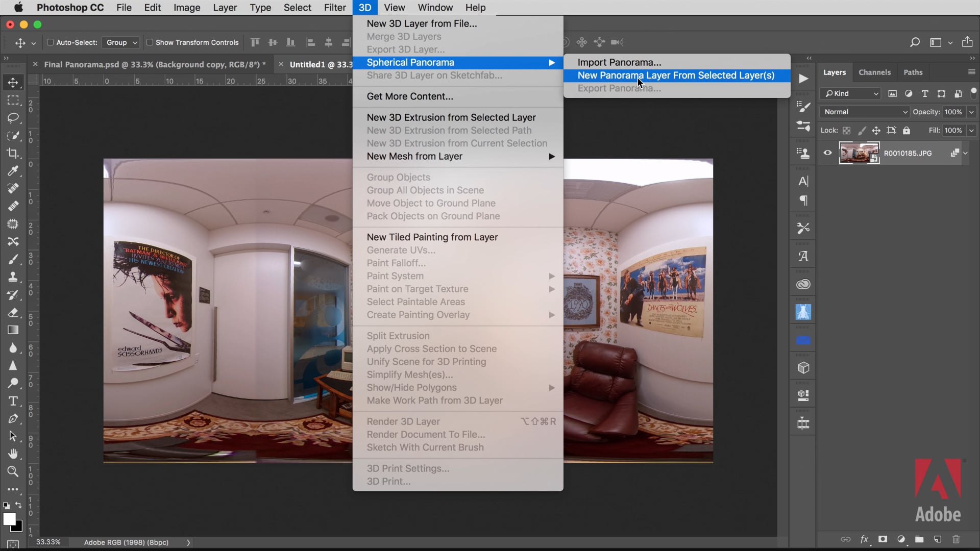Switch to the Channels tab
Image resolution: width=980 pixels, height=551 pixels.
(874, 72)
